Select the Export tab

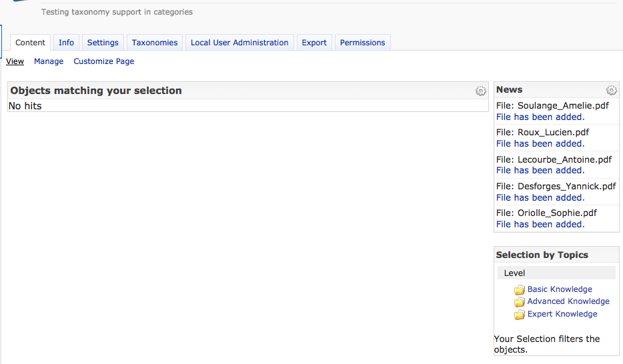point(314,43)
